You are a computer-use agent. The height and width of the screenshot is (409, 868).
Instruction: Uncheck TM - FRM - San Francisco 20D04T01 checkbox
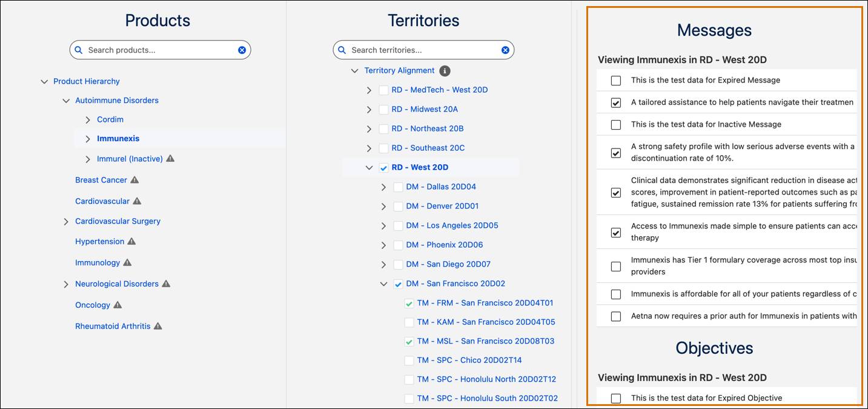point(409,304)
